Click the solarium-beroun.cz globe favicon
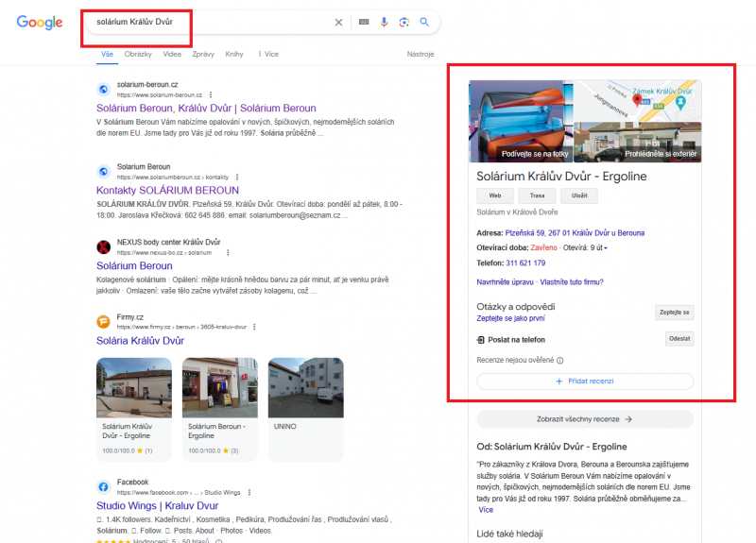The height and width of the screenshot is (543, 756). click(103, 89)
